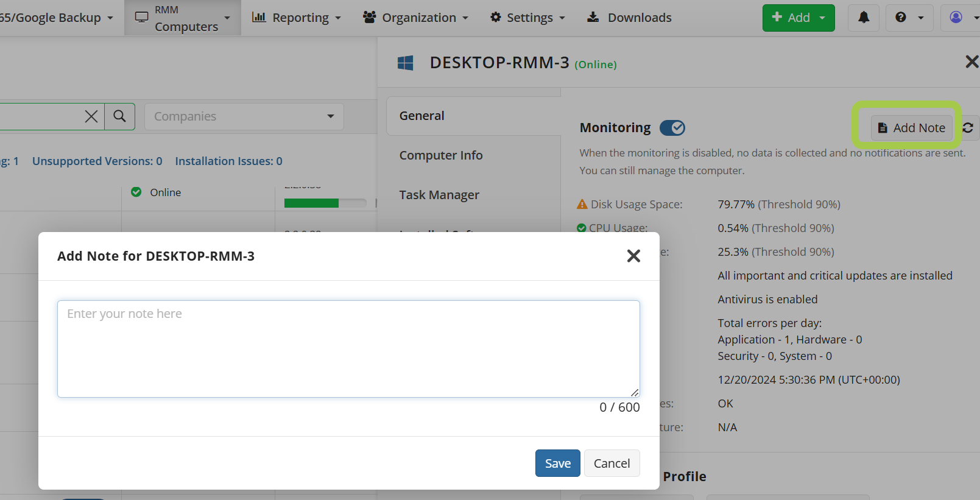Image resolution: width=980 pixels, height=500 pixels.
Task: Click Save in the Add Note dialog
Action: 557,463
